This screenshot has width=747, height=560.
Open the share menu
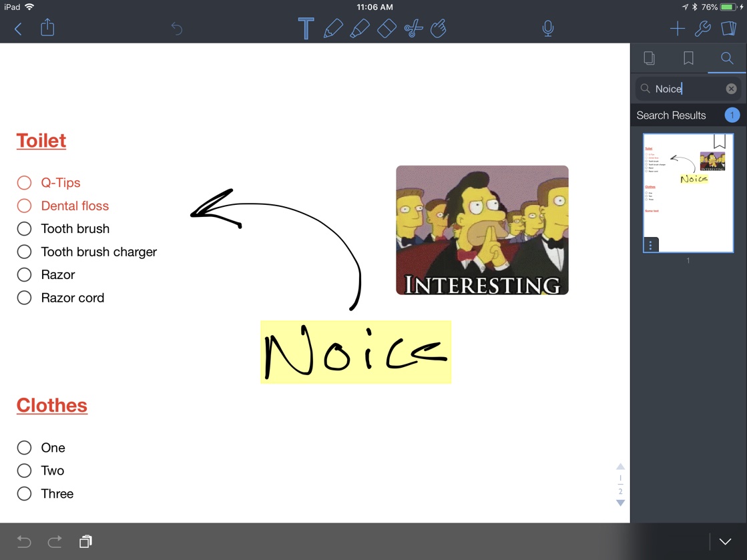point(47,27)
